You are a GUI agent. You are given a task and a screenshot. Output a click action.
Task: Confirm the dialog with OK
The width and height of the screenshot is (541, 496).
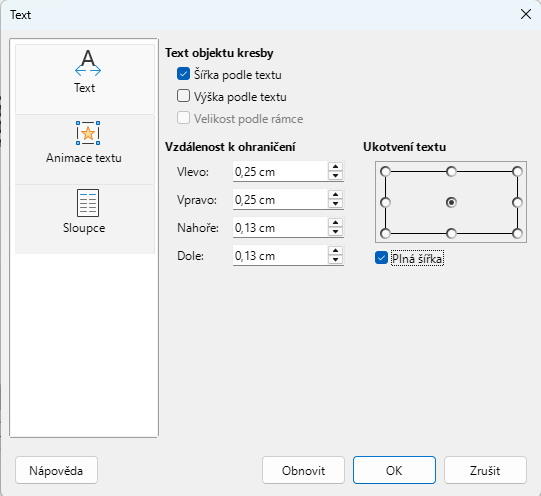click(x=394, y=470)
